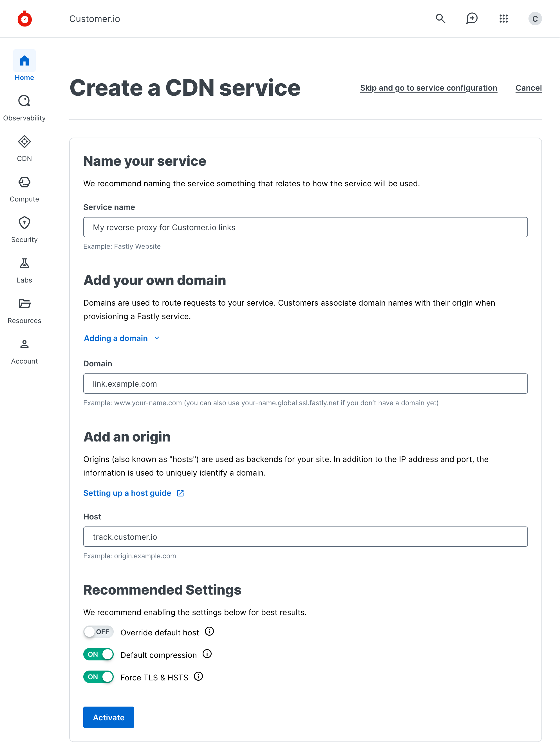
Task: Open user avatar C menu
Action: 535,19
